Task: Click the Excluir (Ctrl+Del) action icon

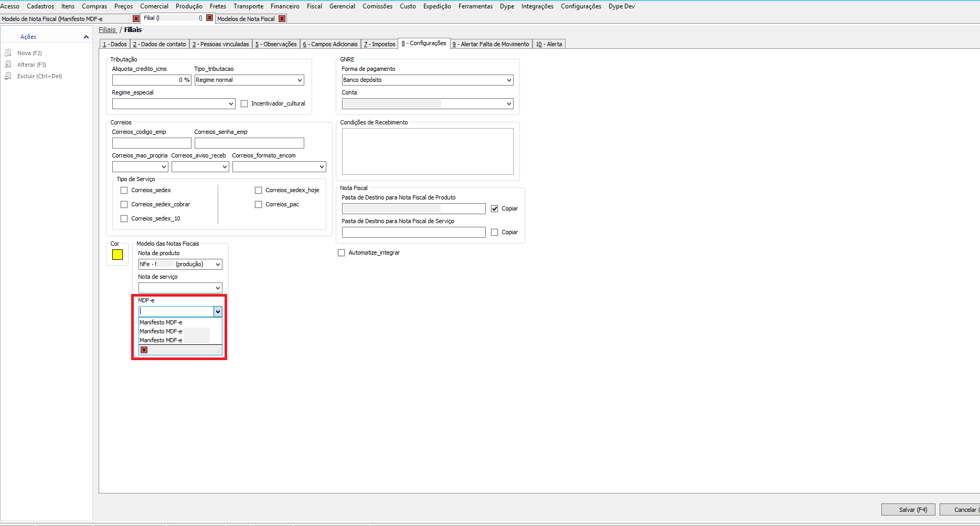Action: 8,76
